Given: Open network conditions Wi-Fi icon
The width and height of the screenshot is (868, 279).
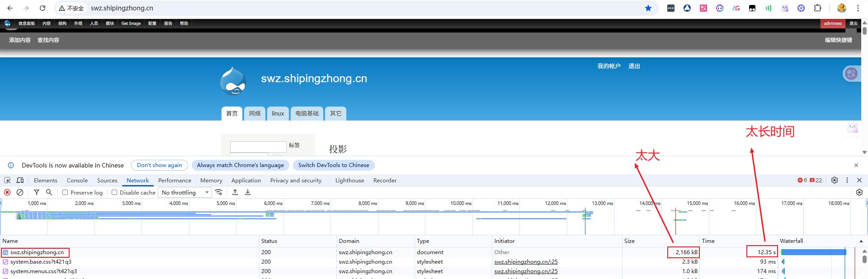Looking at the screenshot, I should (219, 192).
